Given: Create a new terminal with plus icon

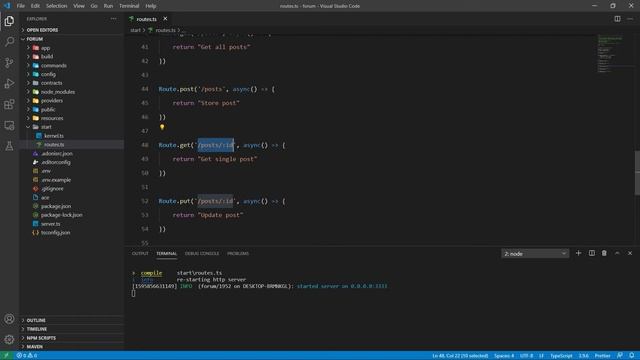Looking at the screenshot, I should coord(578,253).
